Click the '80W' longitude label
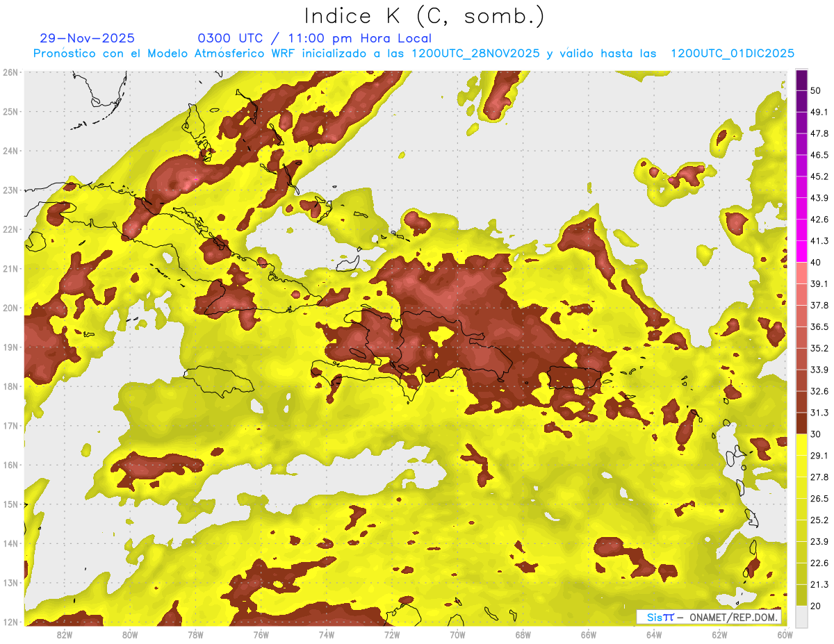834x644 pixels. (129, 635)
